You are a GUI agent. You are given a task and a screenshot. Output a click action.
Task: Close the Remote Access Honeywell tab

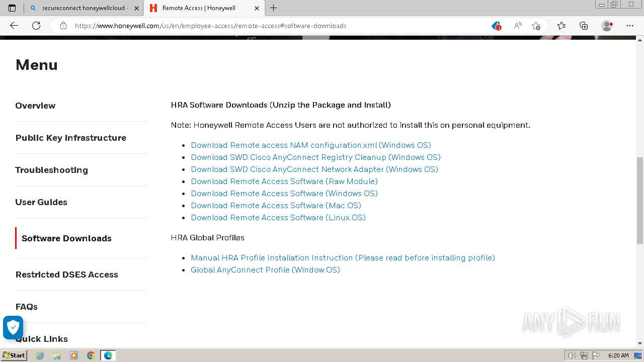[x=257, y=8]
